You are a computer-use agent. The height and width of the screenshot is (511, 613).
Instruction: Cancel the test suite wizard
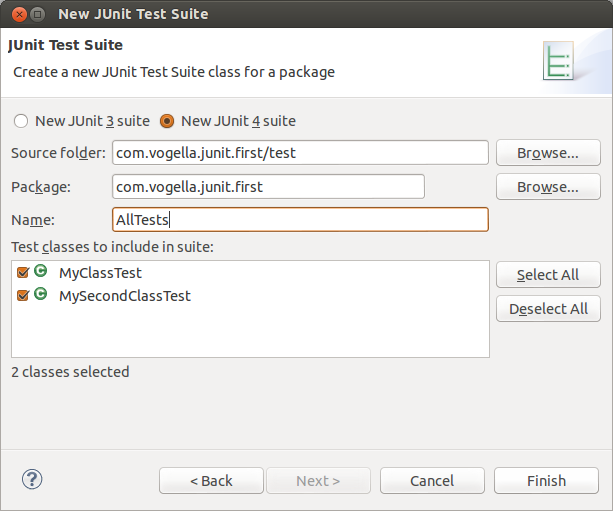(x=432, y=481)
